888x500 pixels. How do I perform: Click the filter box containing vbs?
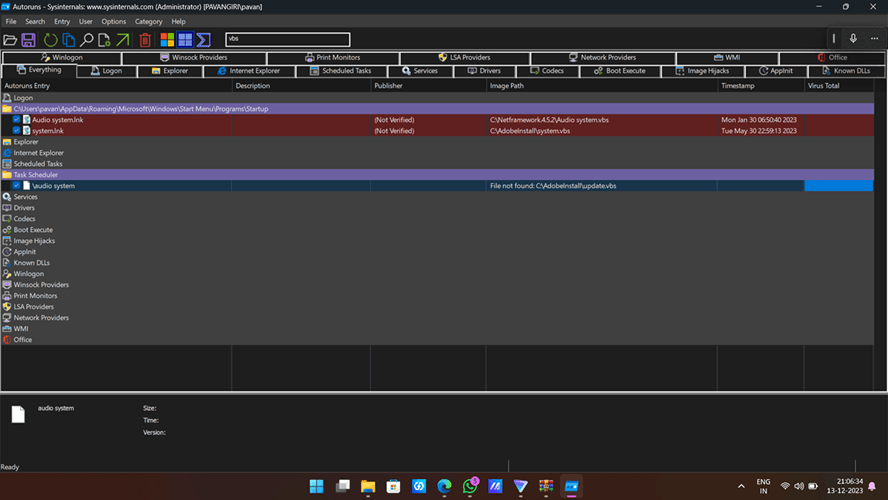[x=288, y=39]
